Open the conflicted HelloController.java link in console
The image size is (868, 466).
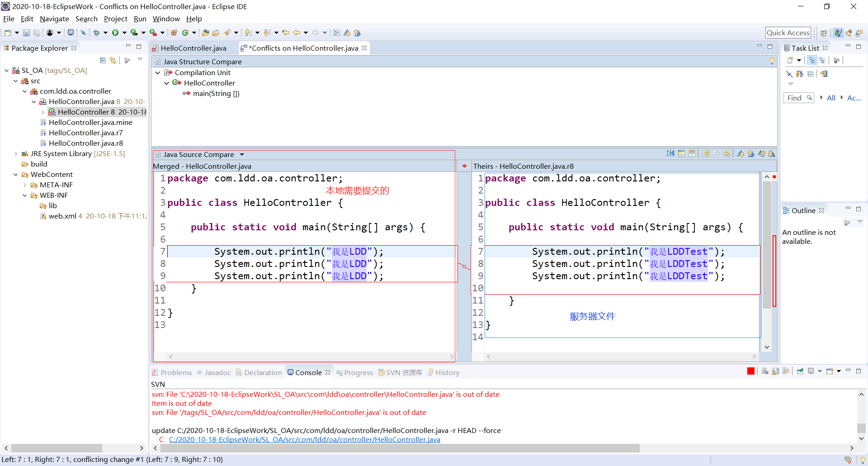coord(304,439)
